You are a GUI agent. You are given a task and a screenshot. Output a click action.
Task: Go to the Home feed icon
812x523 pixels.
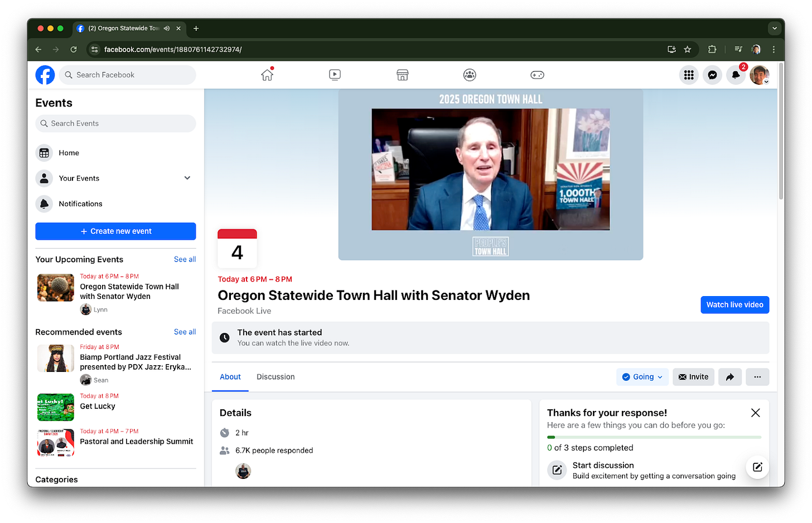(x=267, y=75)
